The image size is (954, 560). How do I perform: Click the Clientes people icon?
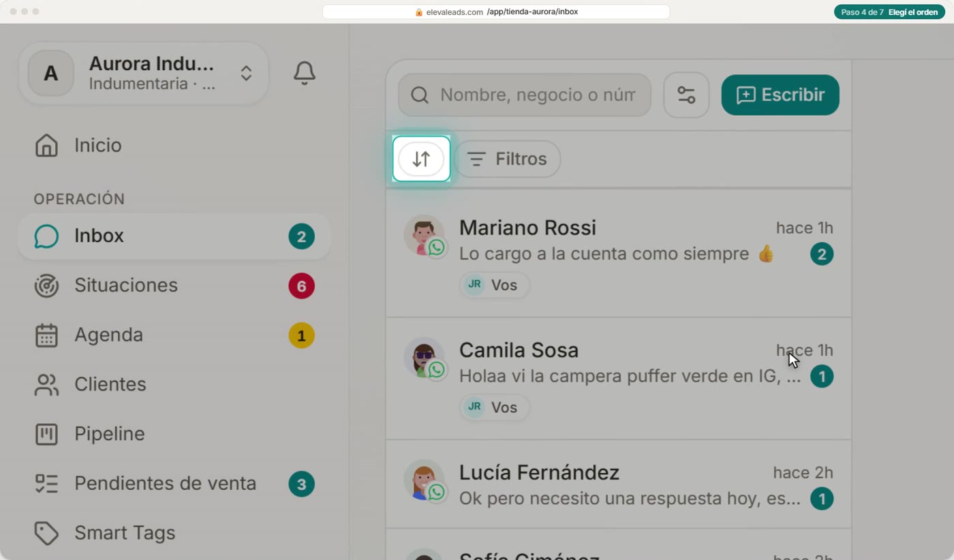46,384
